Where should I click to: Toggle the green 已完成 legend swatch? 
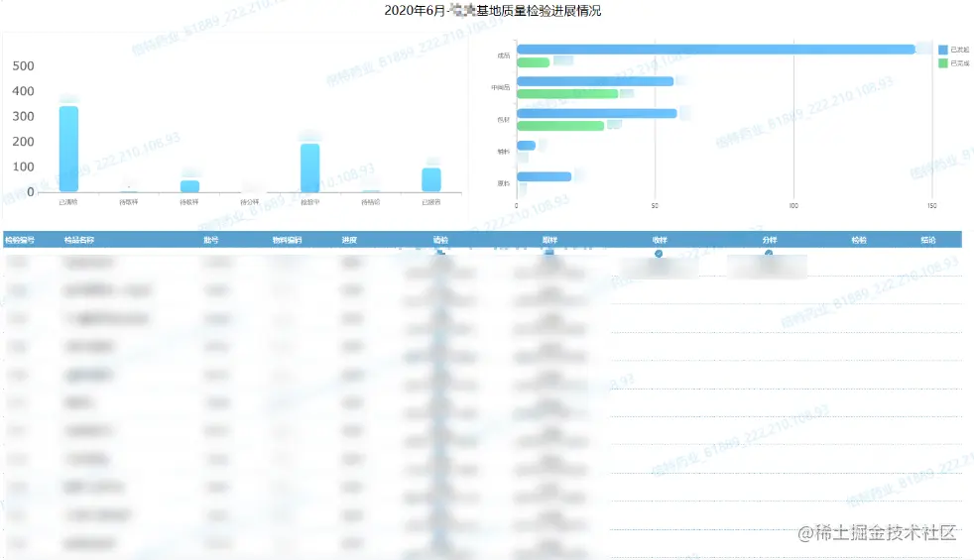coord(943,63)
